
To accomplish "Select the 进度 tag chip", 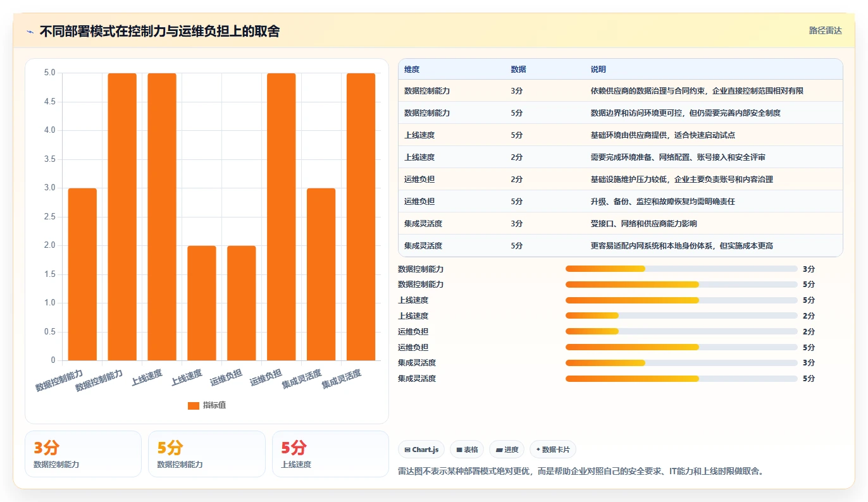I will (x=507, y=450).
